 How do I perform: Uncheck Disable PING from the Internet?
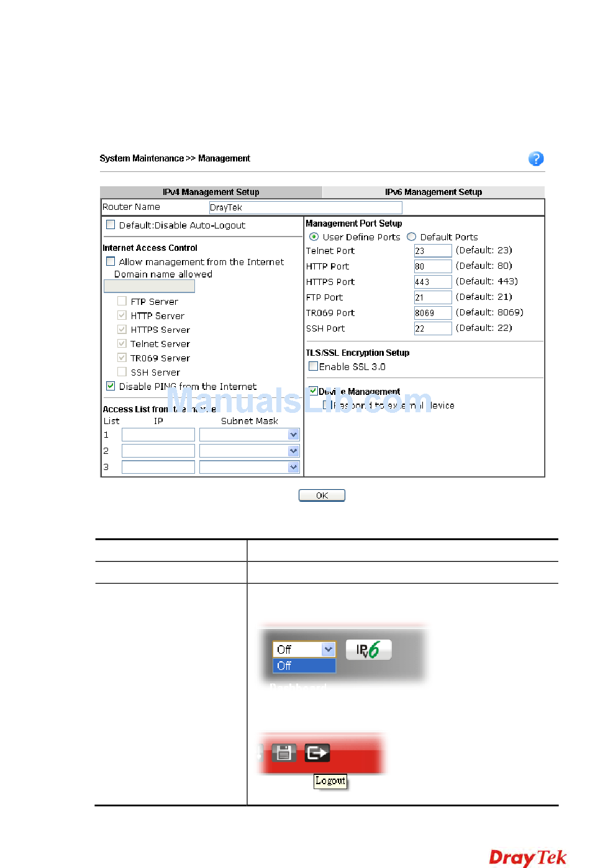coord(111,386)
